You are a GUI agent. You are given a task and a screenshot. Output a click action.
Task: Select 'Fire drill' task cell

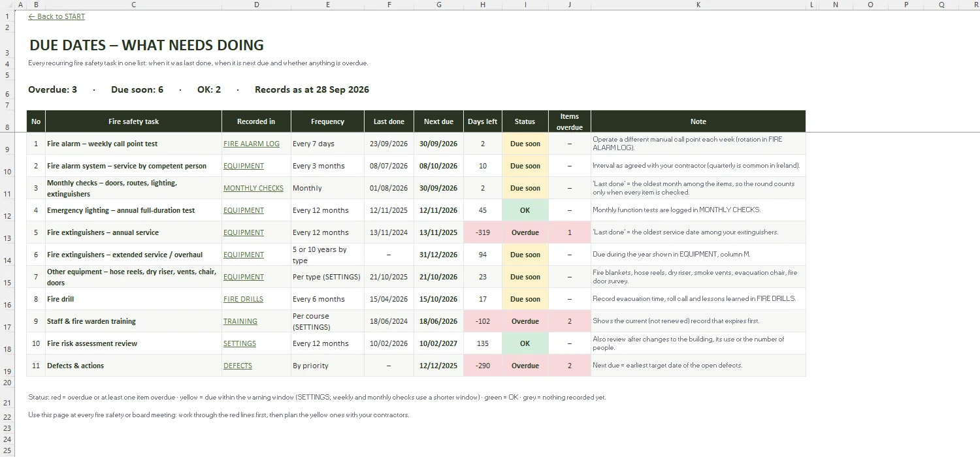tap(133, 299)
